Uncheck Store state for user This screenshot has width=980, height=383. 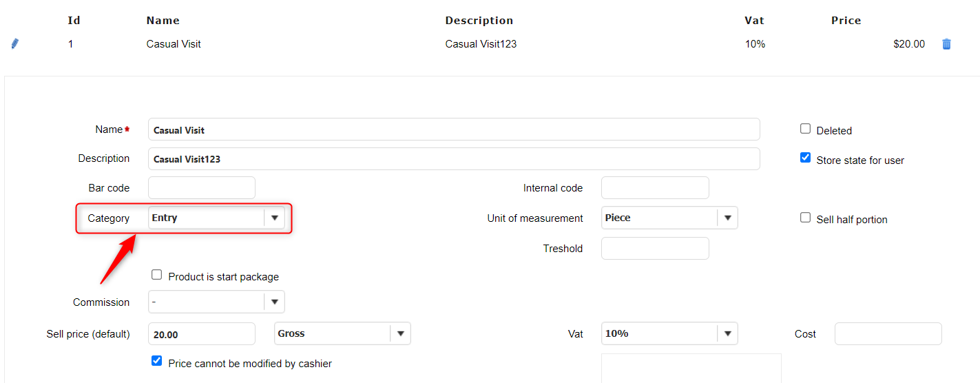point(805,158)
